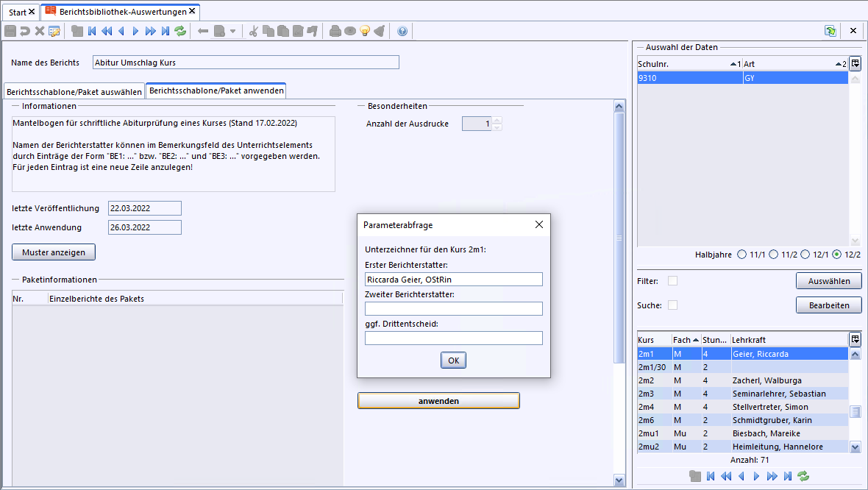Click single right arrow below Anzahl: 71
Screen dimensions: 868x490
tap(757, 475)
